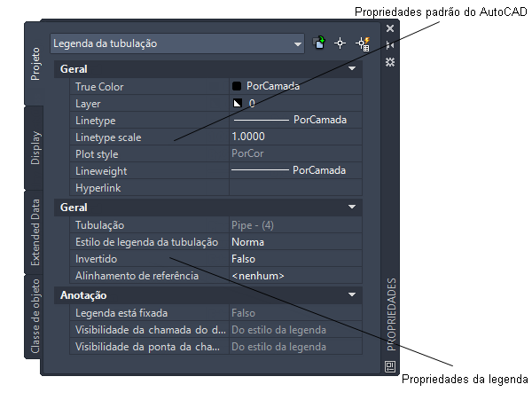Viewport: 532px width, 400px height.
Task: Select the Invertido property label
Action: point(96,259)
